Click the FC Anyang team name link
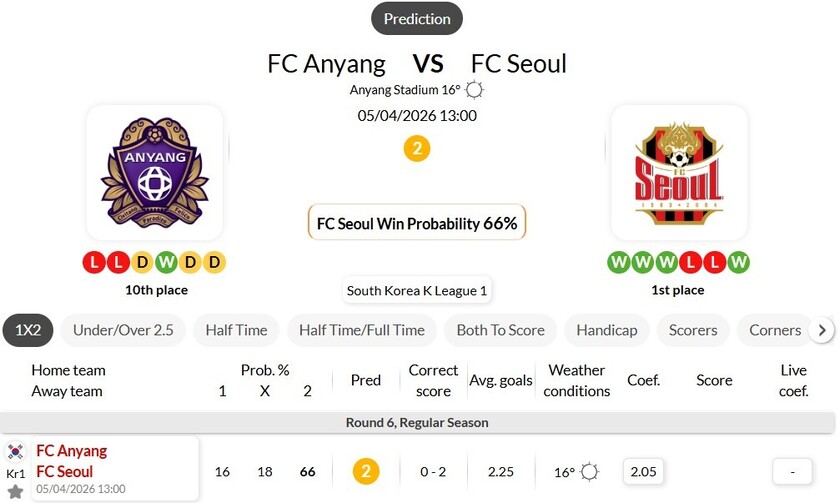This screenshot has height=503, width=840. [x=71, y=451]
